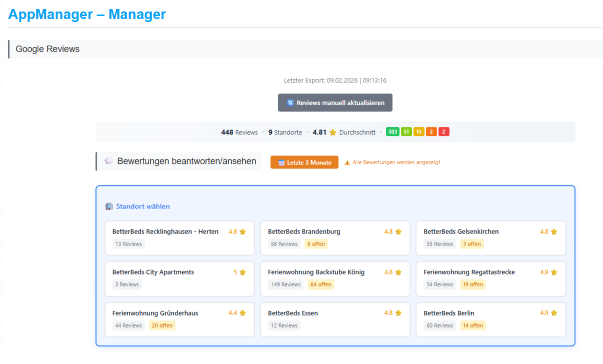
Task: Click star icon on Gründerhaus card
Action: click(243, 313)
